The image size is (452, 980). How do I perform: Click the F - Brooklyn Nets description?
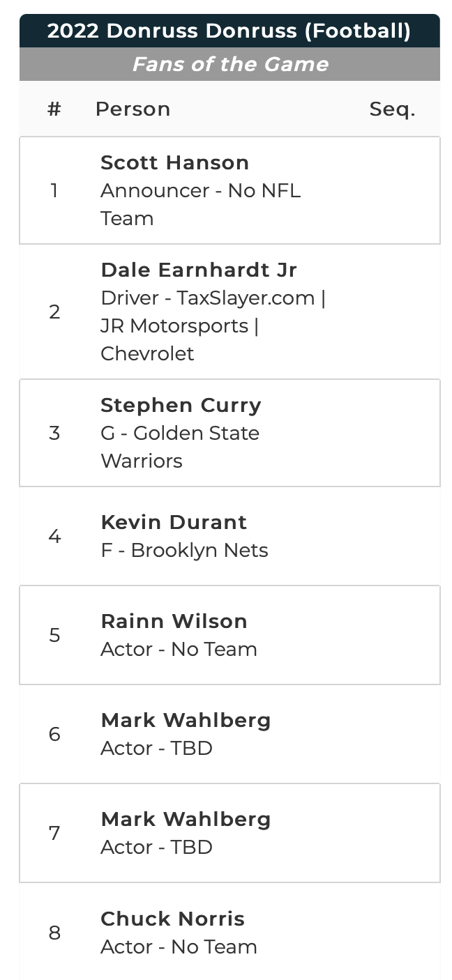[x=184, y=550]
